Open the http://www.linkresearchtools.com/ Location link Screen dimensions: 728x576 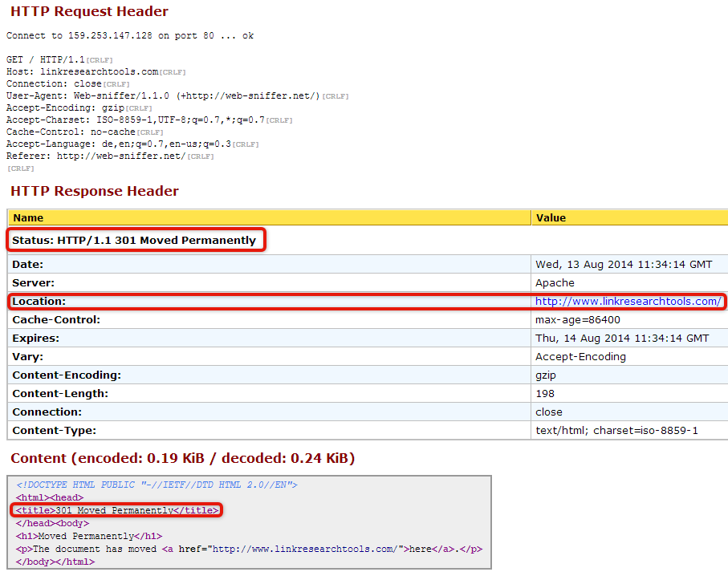click(x=628, y=302)
